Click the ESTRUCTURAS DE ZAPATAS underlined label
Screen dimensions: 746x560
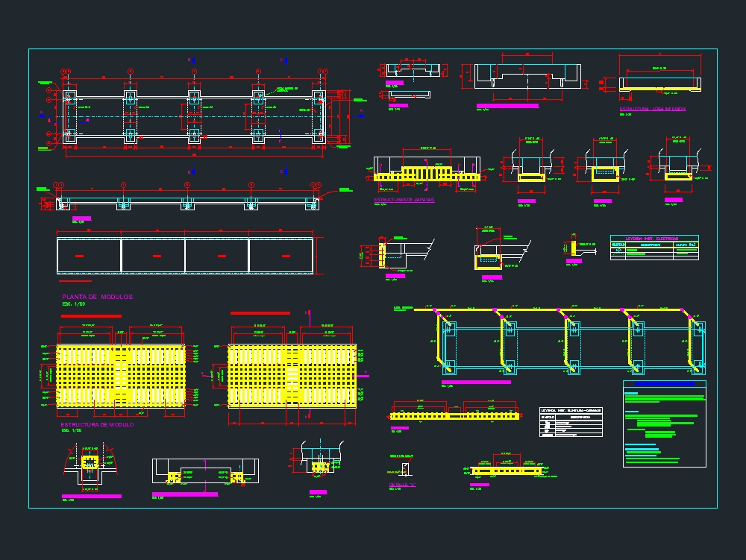[404, 199]
